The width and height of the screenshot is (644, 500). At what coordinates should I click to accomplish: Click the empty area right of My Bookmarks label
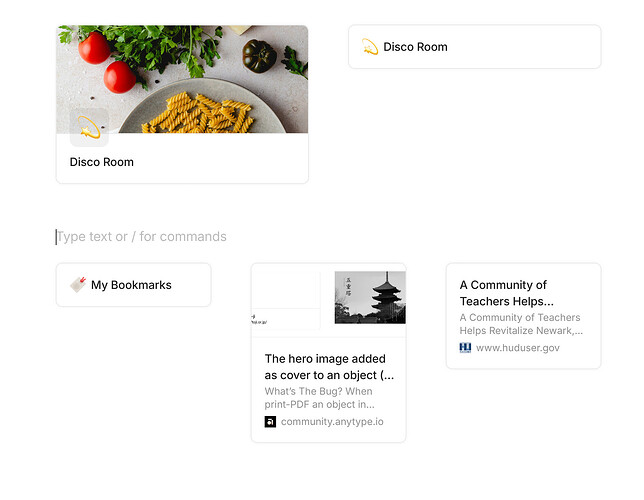click(x=191, y=285)
